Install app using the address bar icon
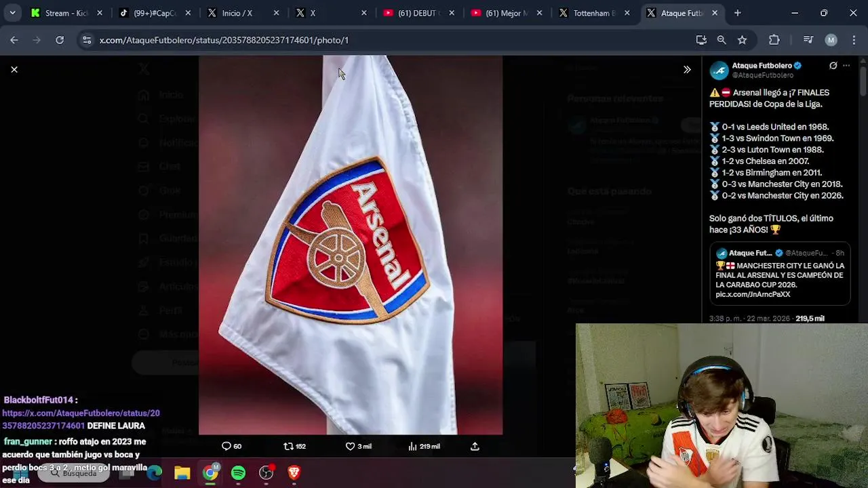 point(701,40)
